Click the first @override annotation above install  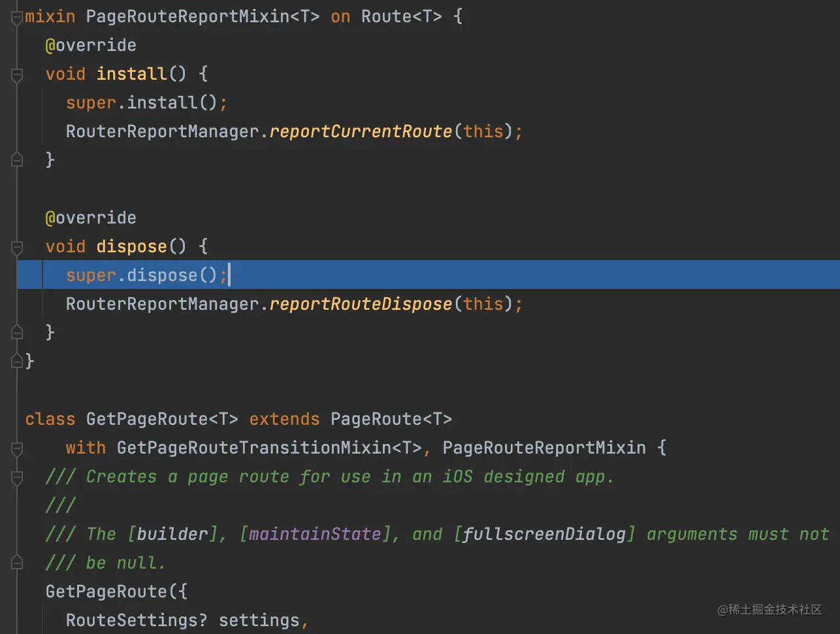click(x=91, y=45)
